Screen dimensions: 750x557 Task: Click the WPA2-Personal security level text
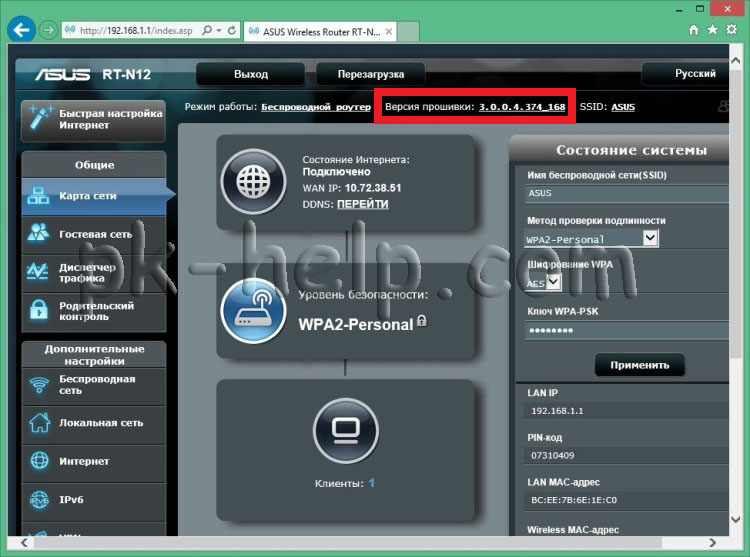point(355,325)
